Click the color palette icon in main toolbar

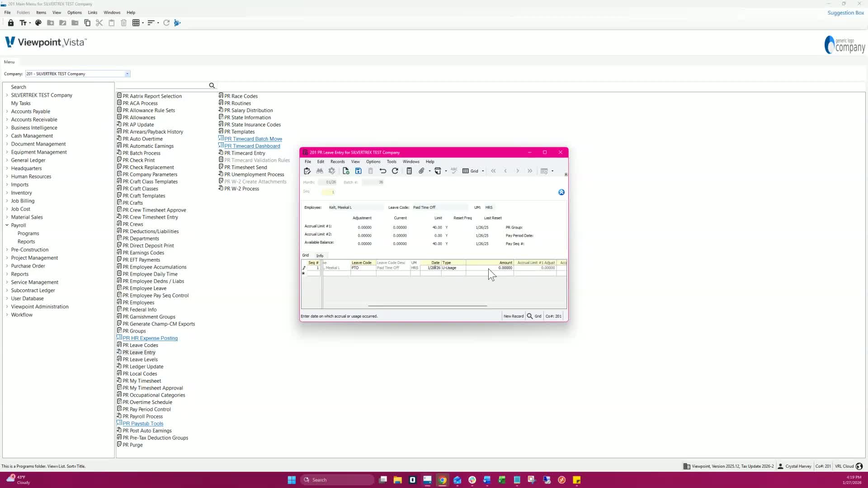[38, 23]
